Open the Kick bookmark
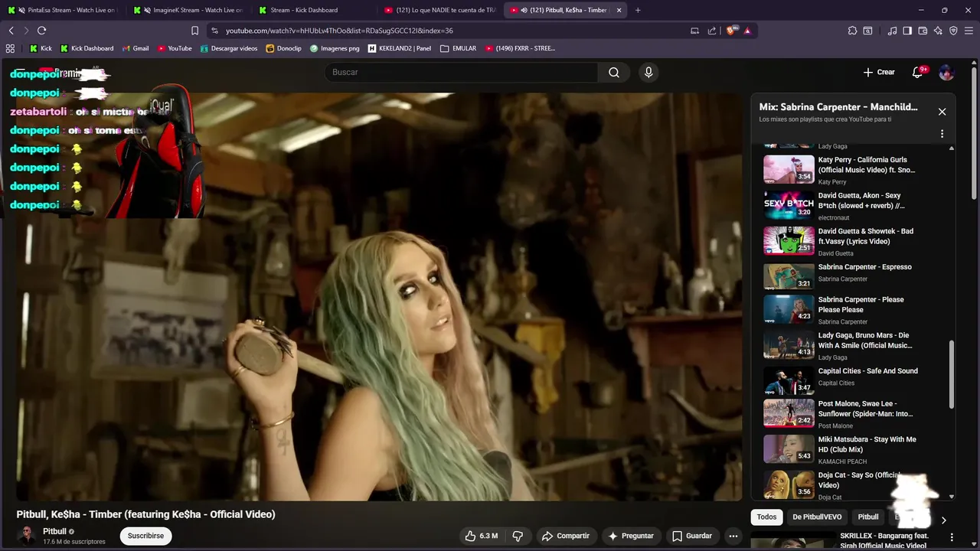Image resolution: width=980 pixels, height=551 pixels. coord(41,48)
